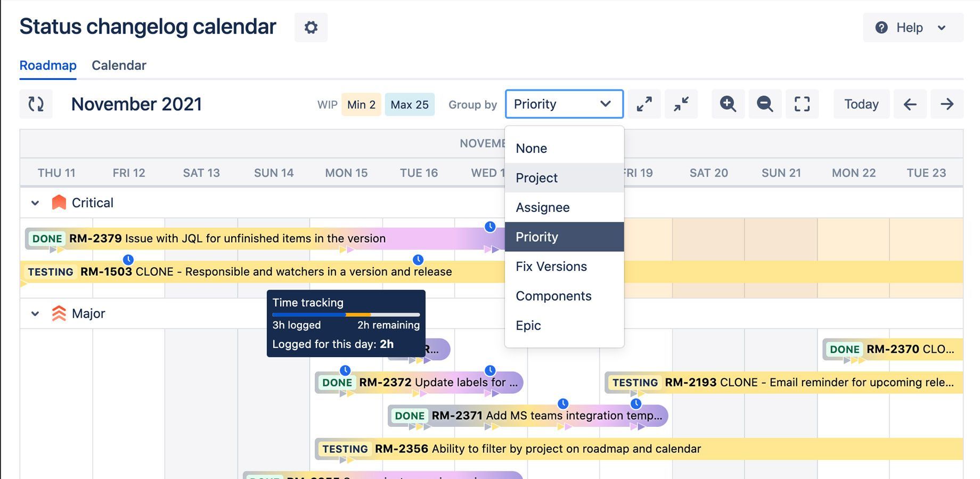
Task: Click SUN 14 day header
Action: coord(274,172)
